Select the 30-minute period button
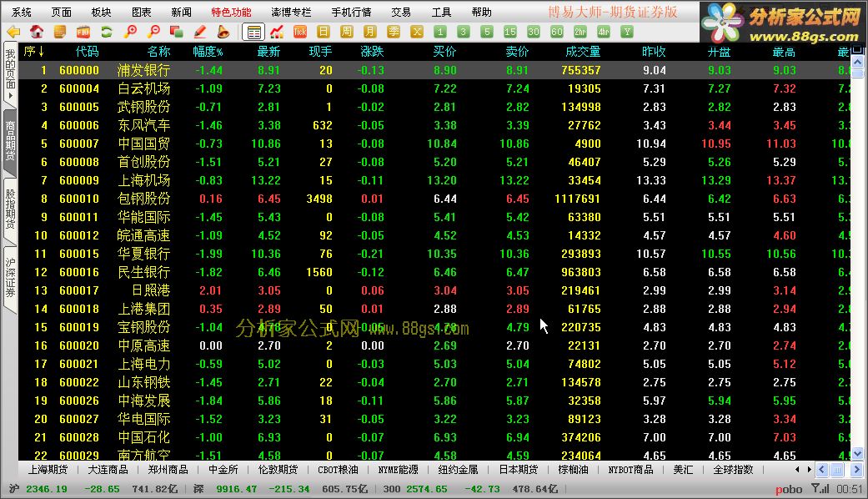The image size is (868, 499). 533,32
